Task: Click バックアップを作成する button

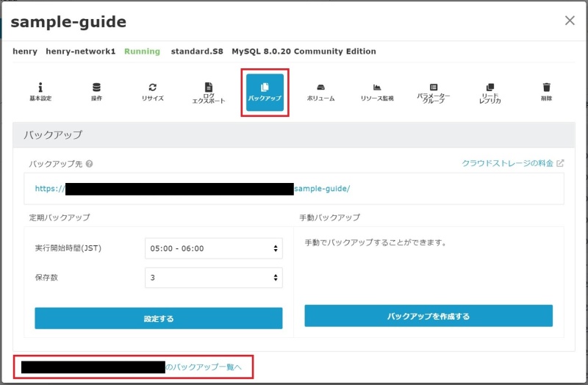Action: point(428,316)
